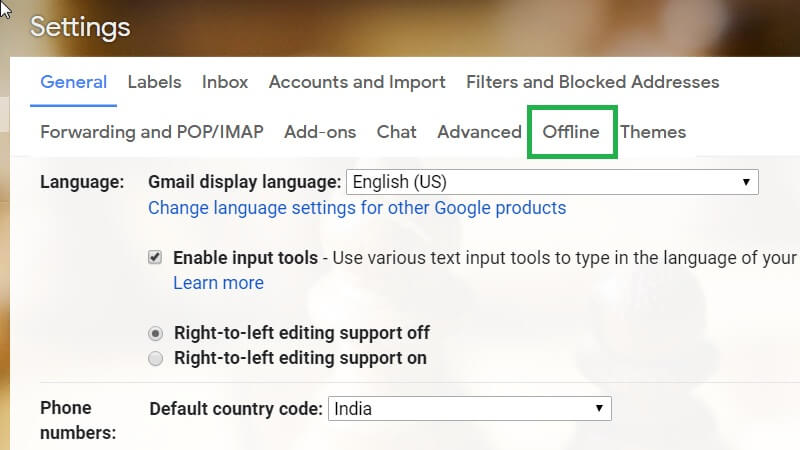Switch to the Labels tab
Viewport: 800px width, 450px height.
point(154,82)
